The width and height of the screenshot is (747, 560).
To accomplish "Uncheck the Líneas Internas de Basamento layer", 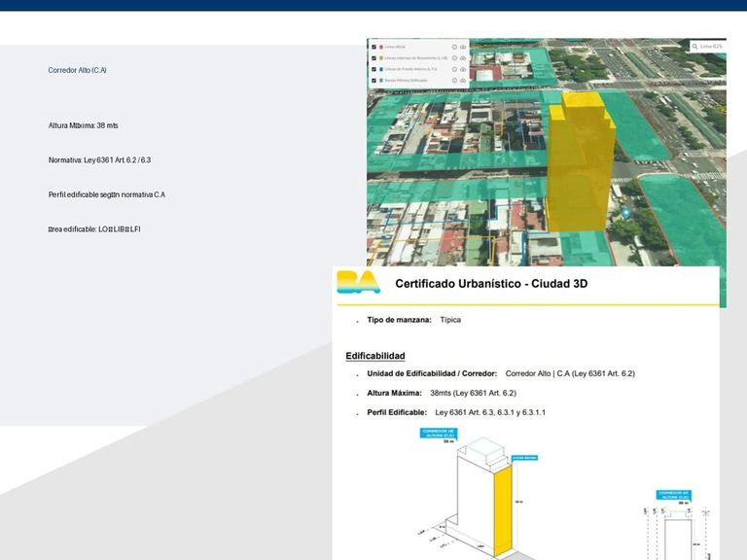I will pos(374,57).
